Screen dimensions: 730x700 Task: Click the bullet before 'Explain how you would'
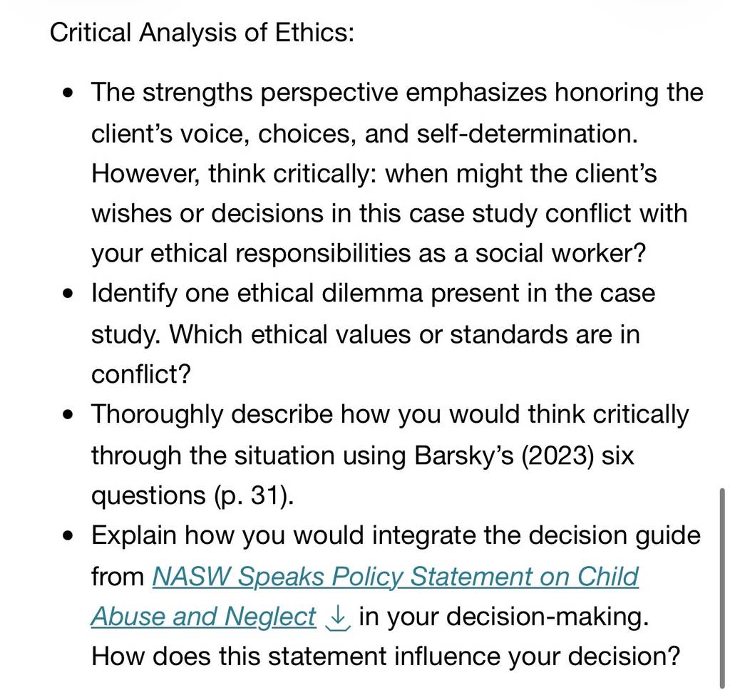(x=68, y=536)
